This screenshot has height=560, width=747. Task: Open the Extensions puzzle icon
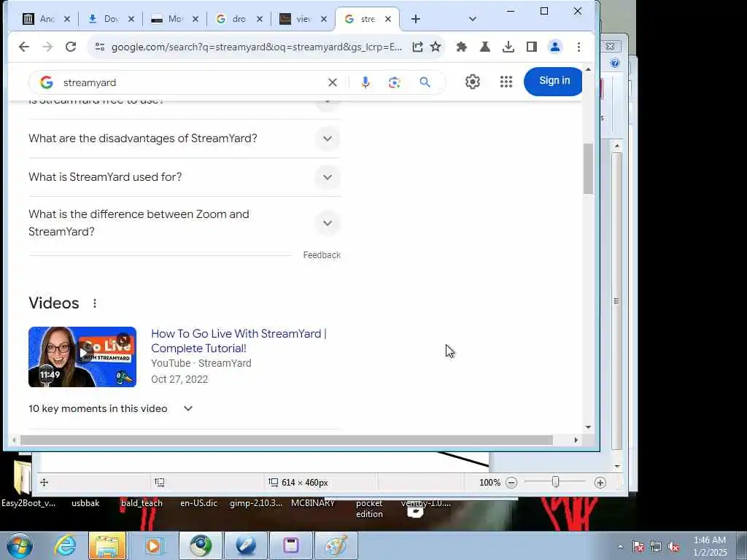click(x=461, y=47)
